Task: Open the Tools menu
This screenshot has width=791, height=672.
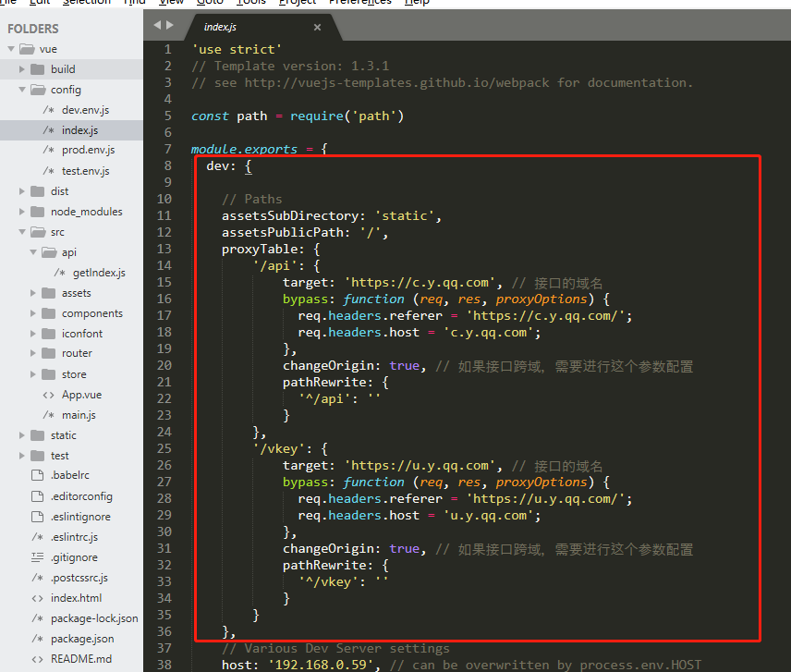Action: point(250,2)
